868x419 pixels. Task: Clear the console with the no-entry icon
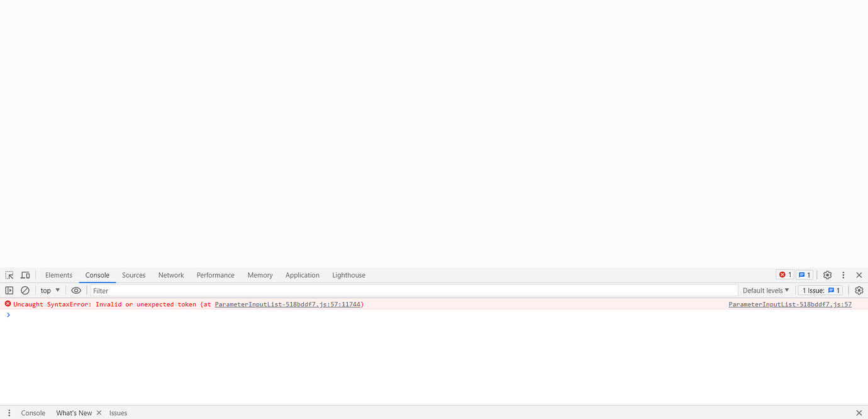coord(25,290)
